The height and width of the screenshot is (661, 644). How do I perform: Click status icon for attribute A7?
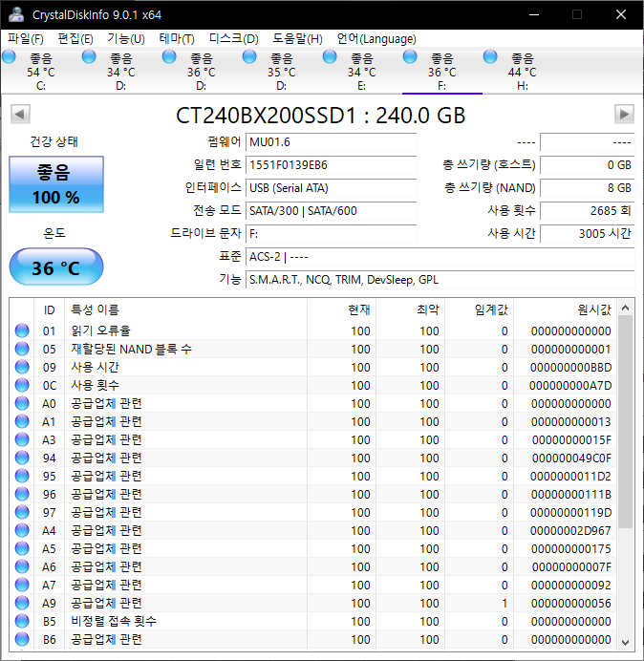pyautogui.click(x=22, y=585)
